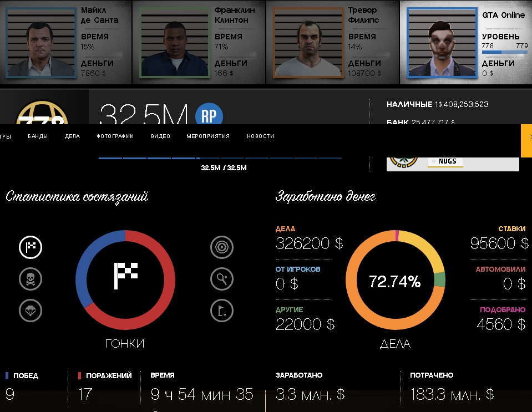Click the Наличные cash amount
Viewport: 532px width, 412px height.
tap(462, 104)
